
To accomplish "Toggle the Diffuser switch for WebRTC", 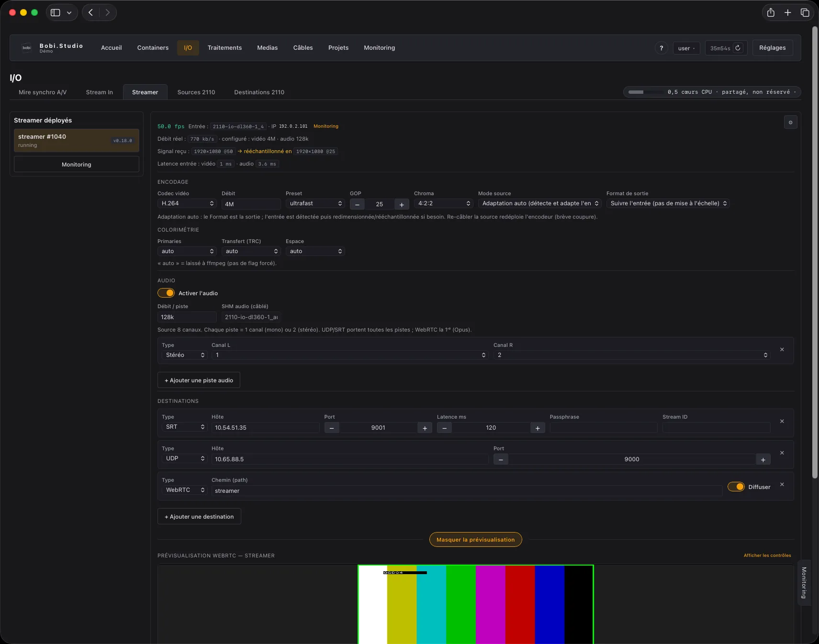I will coord(736,487).
